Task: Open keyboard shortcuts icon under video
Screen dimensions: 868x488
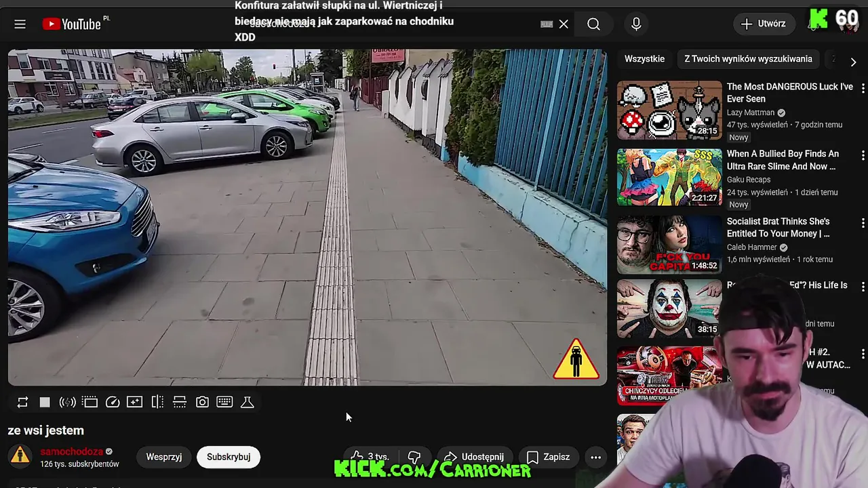Action: pos(224,402)
